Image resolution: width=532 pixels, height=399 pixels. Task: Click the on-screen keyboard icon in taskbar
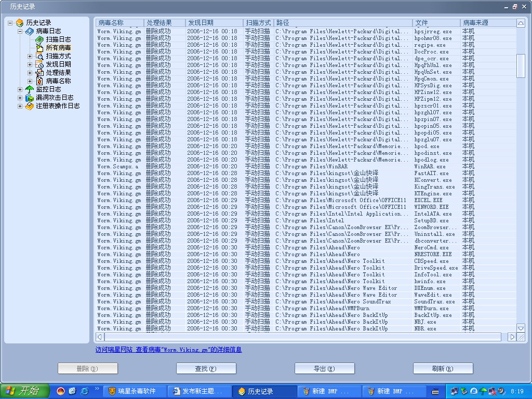coord(435,392)
